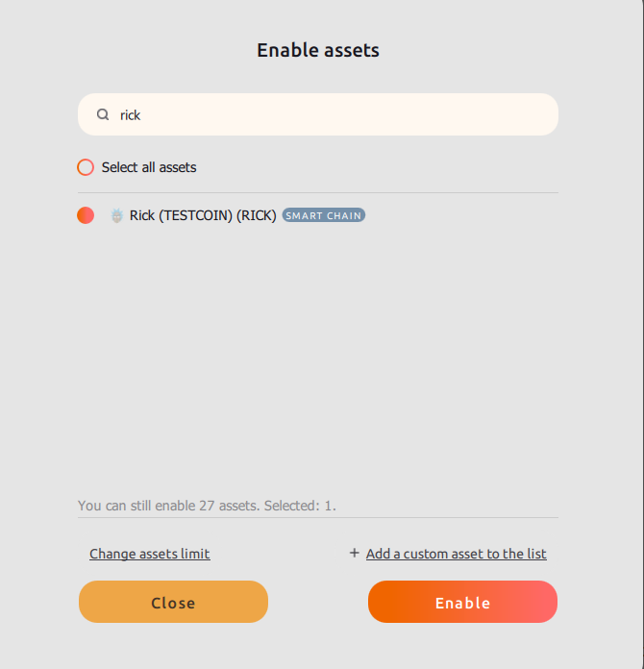Click the Rick coin logo icon
The width and height of the screenshot is (644, 669).
[x=117, y=215]
